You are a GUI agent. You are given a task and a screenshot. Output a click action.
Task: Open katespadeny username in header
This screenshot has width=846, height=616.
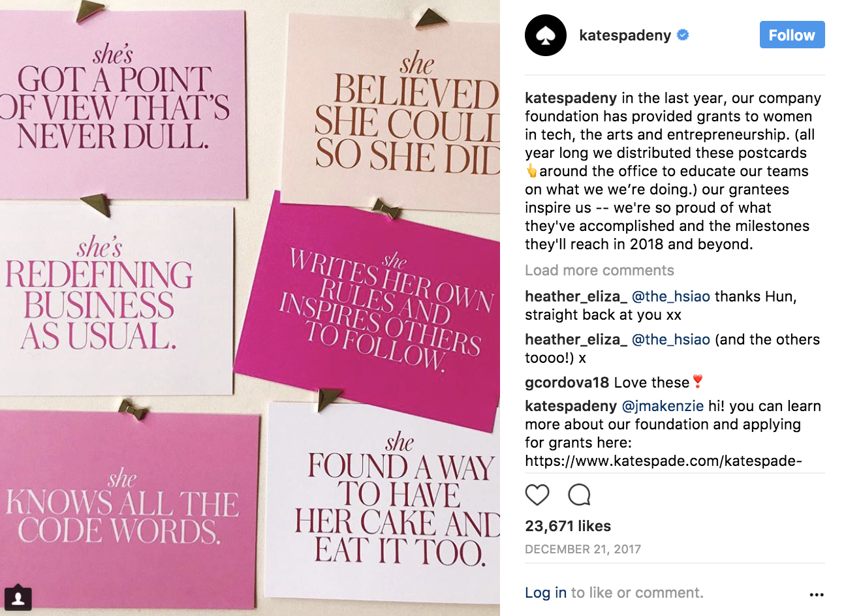pyautogui.click(x=625, y=35)
